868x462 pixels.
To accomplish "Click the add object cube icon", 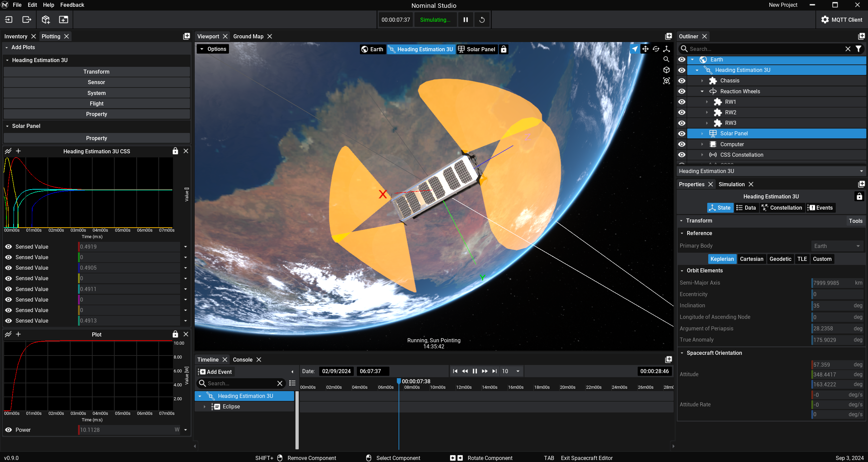I will click(46, 20).
